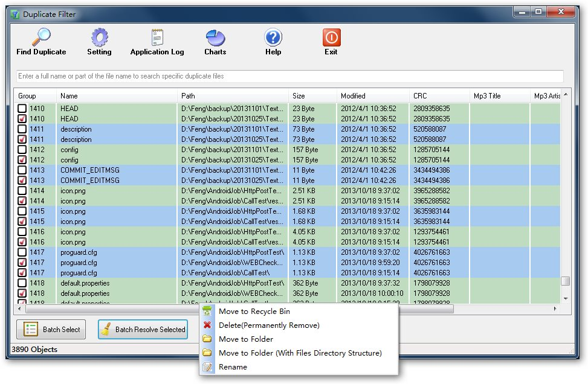Click modified date 2013/10/18 9:59:20
This screenshot has height=384, width=588.
pyautogui.click(x=370, y=262)
